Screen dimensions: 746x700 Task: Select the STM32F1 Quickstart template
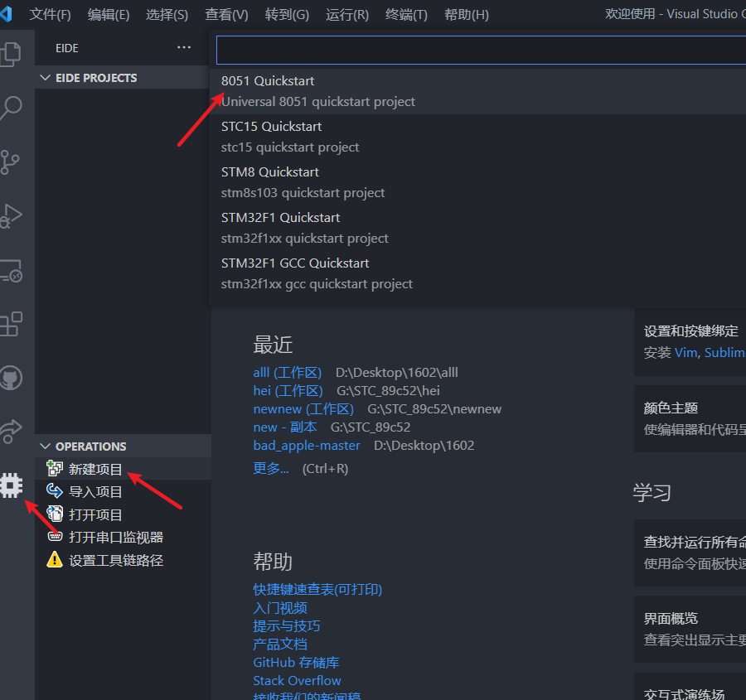[x=477, y=229]
